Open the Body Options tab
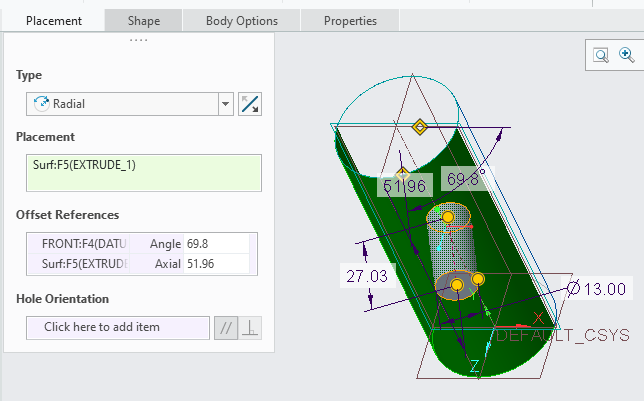 point(242,21)
